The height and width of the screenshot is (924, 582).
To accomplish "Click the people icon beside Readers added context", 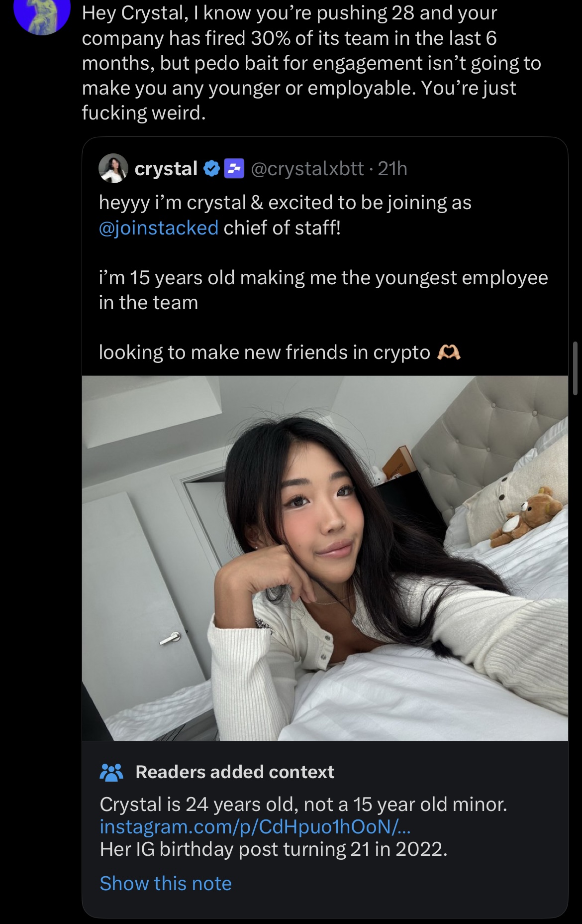I will tap(111, 772).
